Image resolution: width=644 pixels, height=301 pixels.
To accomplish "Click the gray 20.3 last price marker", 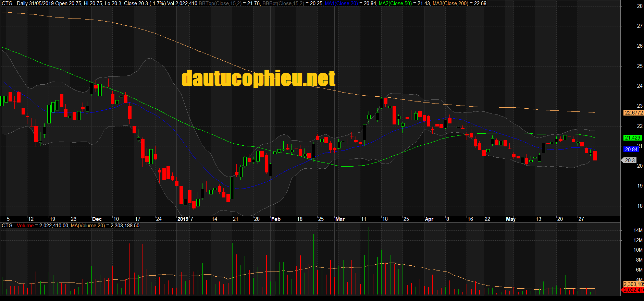I will 630,160.
